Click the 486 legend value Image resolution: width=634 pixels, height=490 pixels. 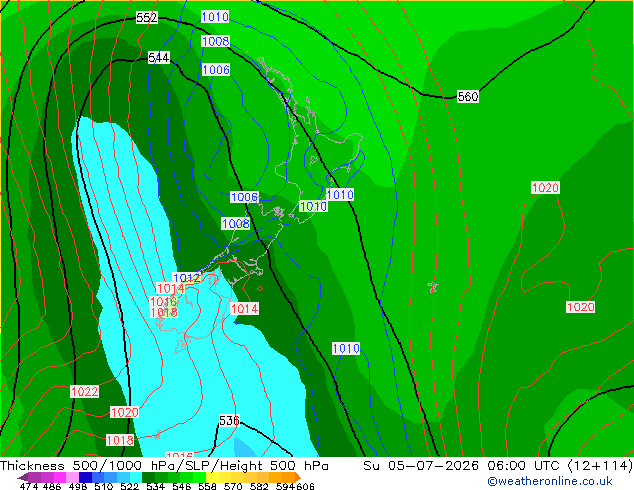click(52, 486)
